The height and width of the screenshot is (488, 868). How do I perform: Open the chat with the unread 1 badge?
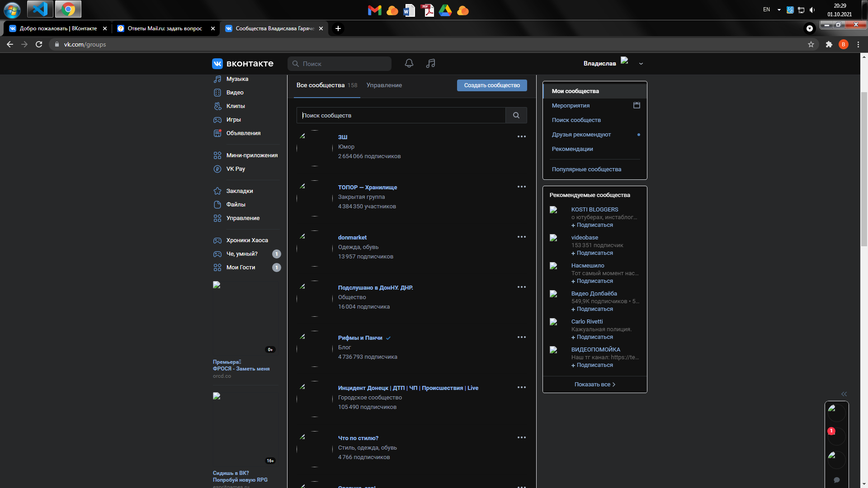click(837, 436)
